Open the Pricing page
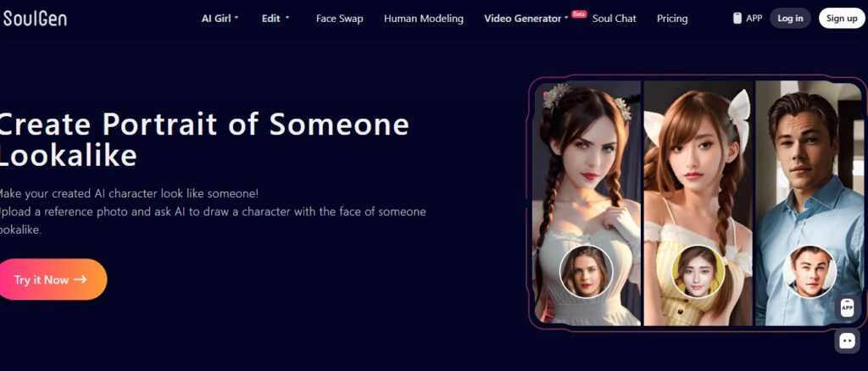Viewport: 868px width, 371px height. (x=672, y=19)
